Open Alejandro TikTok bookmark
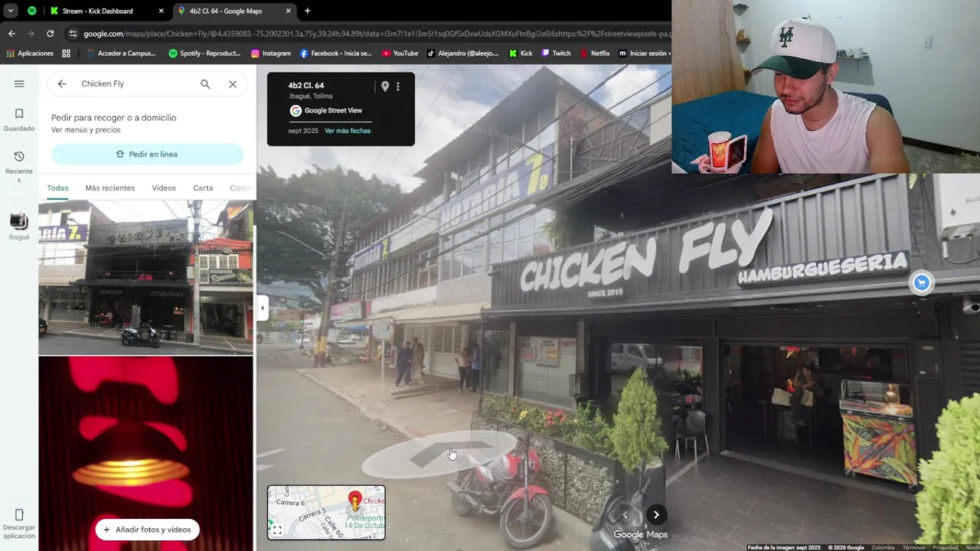 462,54
